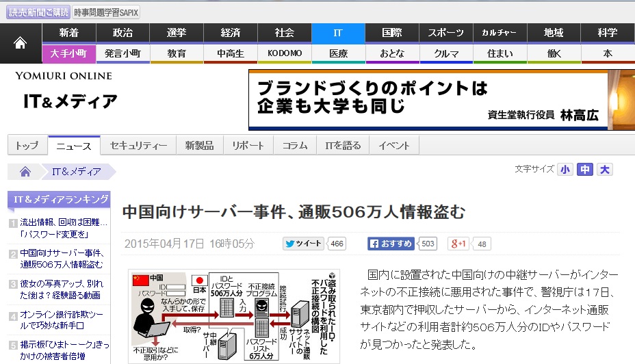Select the IT navigation section
The height and width of the screenshot is (364, 635).
point(338,33)
